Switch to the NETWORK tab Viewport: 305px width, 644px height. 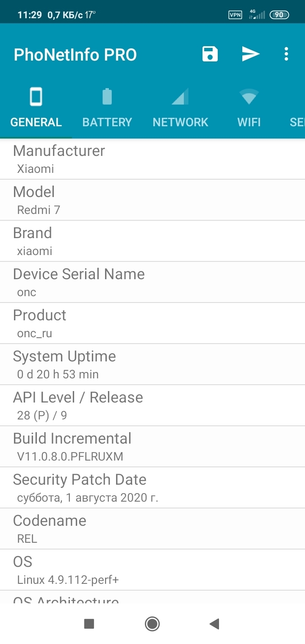point(180,122)
